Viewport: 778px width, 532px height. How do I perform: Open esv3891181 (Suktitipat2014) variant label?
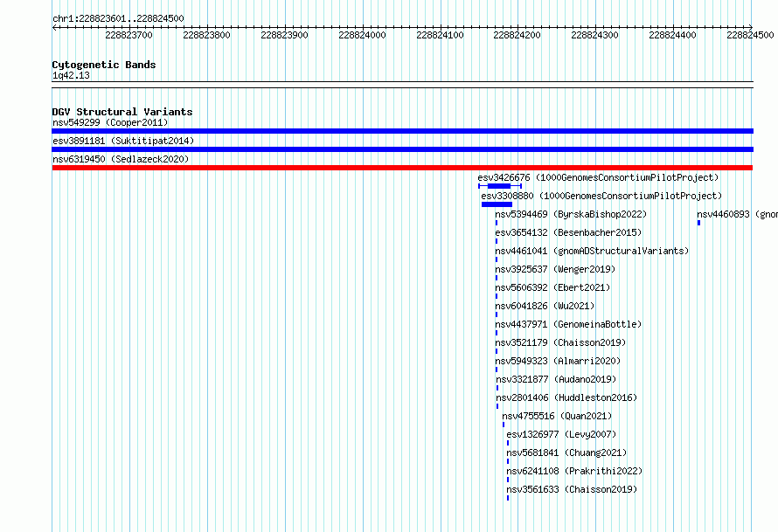123,141
